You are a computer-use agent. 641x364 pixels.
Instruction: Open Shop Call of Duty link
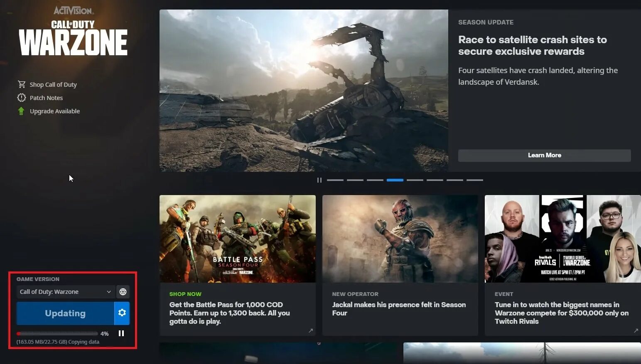tap(53, 85)
